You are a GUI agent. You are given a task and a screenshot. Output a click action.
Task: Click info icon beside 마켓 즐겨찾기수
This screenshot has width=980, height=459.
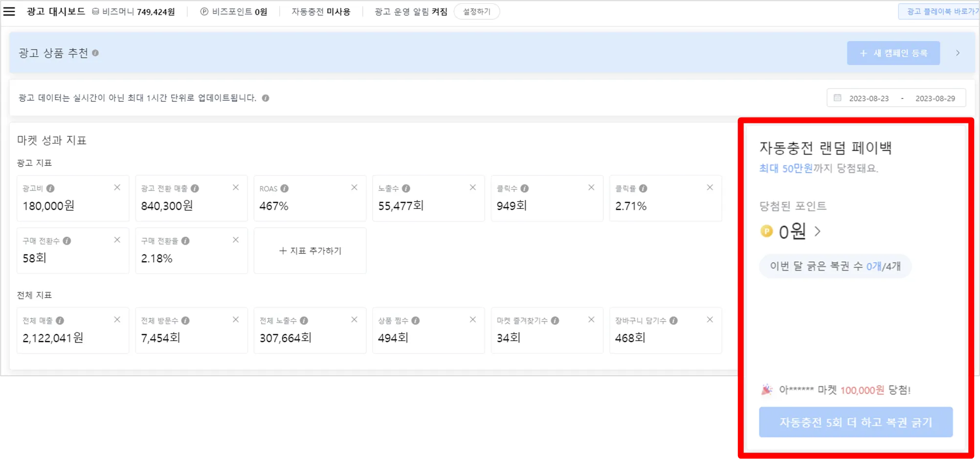tap(555, 321)
